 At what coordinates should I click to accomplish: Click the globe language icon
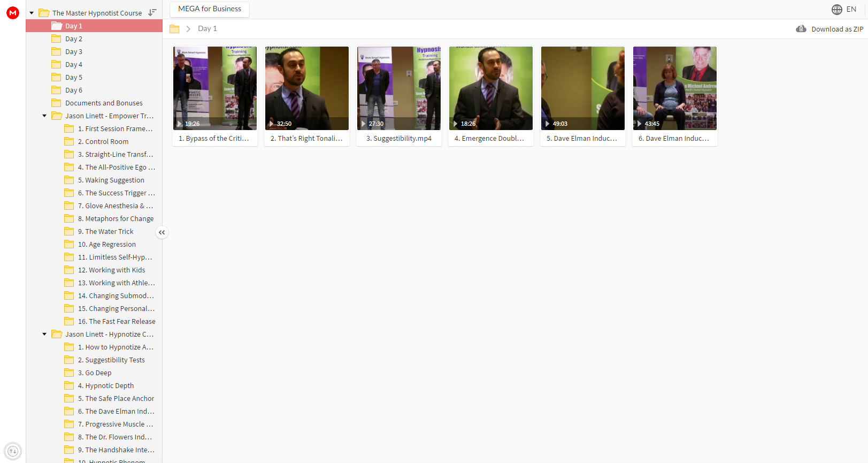[837, 9]
